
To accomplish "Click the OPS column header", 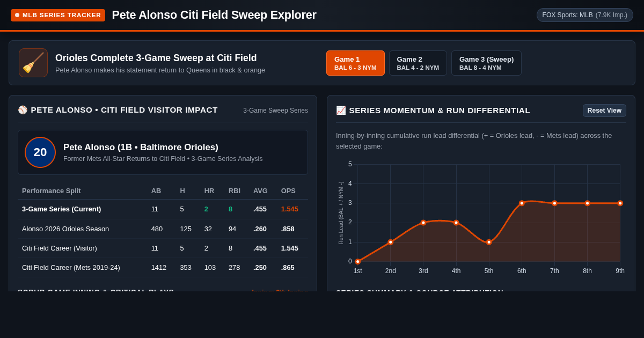I will coord(288,190).
